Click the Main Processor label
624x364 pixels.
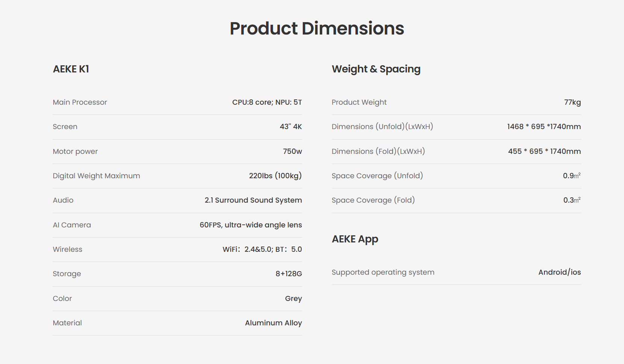click(80, 102)
